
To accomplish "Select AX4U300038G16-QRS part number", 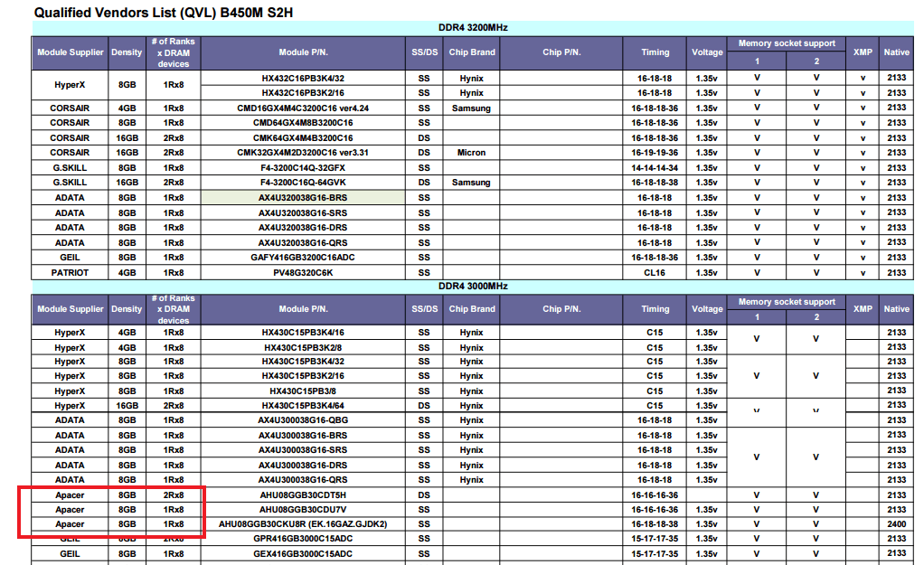I will pyautogui.click(x=303, y=480).
